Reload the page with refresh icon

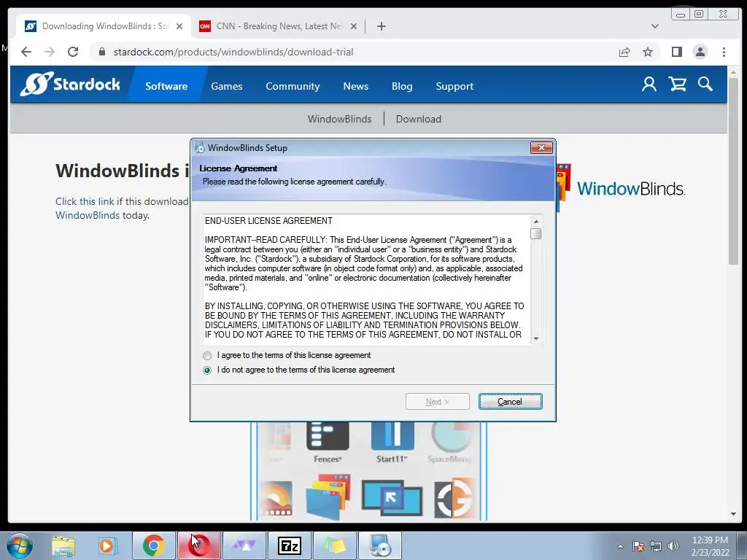tap(73, 52)
